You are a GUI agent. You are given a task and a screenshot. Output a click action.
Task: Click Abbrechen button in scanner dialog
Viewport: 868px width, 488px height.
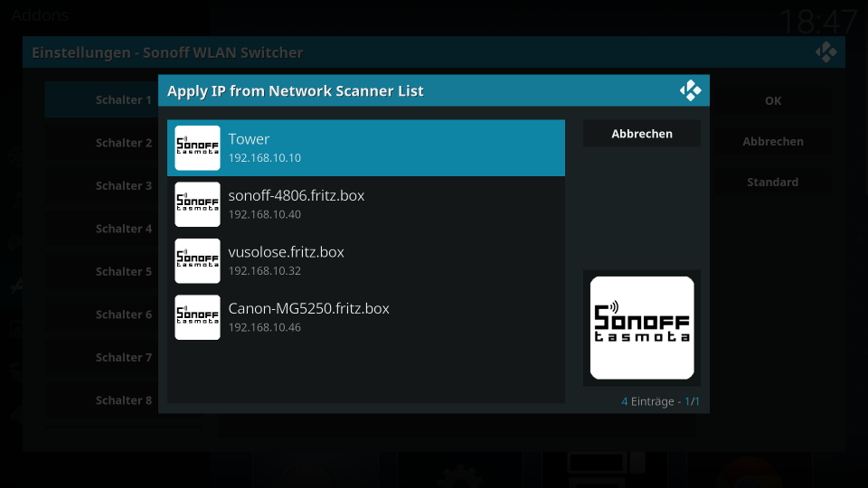[x=642, y=134]
